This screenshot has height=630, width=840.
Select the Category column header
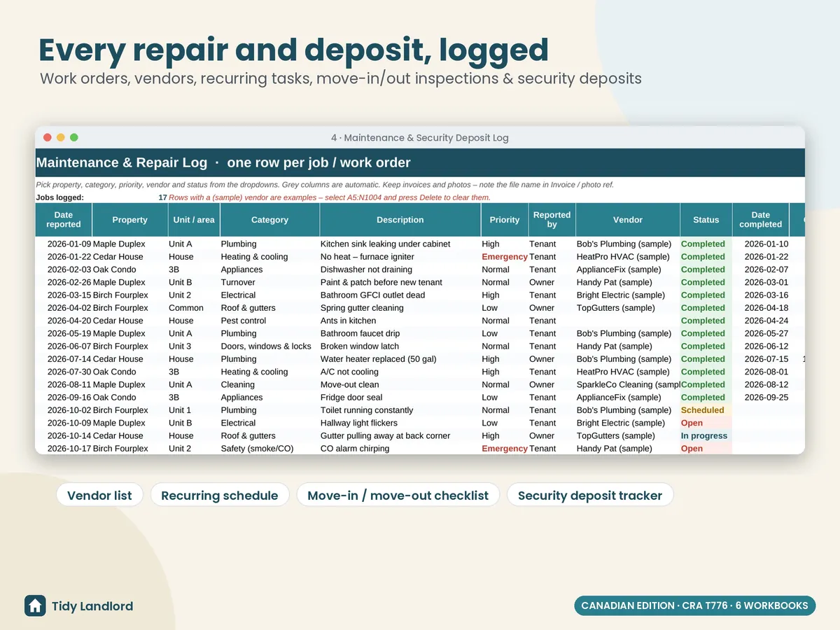(269, 220)
